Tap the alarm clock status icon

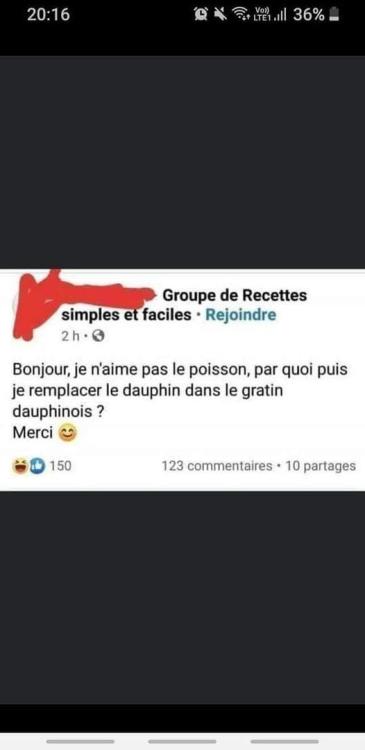(200, 15)
